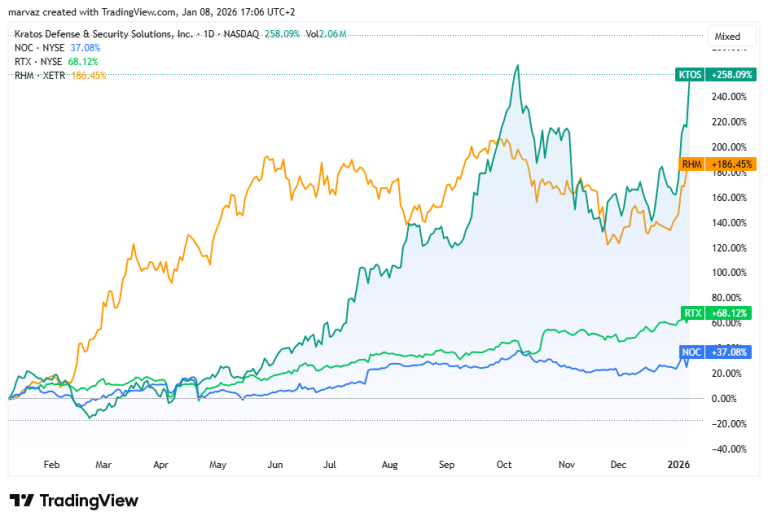768x525 pixels.
Task: Click the Aug label on time axis
Action: [389, 464]
